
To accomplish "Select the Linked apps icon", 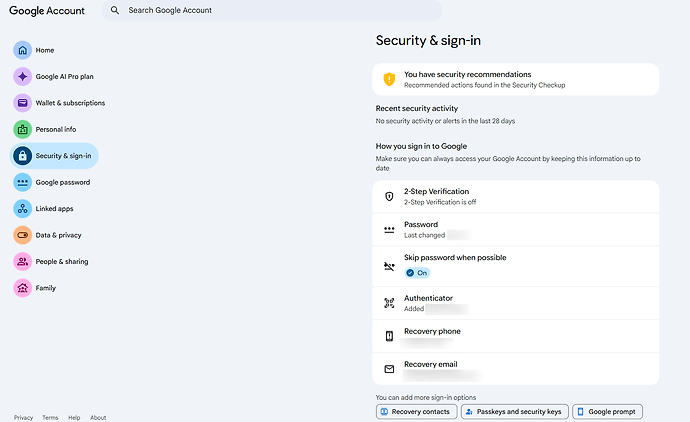I will (22, 209).
